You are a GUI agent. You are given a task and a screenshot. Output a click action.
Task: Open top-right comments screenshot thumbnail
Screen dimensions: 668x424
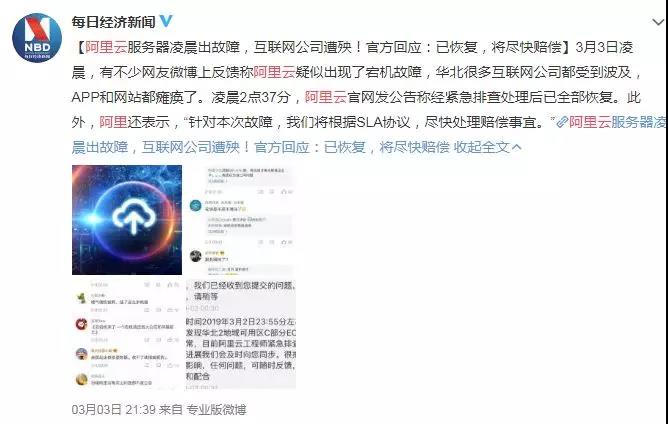(x=241, y=220)
